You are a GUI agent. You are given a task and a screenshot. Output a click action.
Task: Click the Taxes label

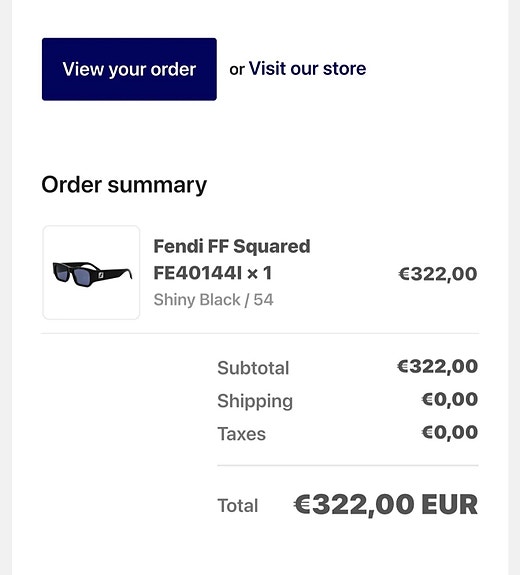click(241, 434)
